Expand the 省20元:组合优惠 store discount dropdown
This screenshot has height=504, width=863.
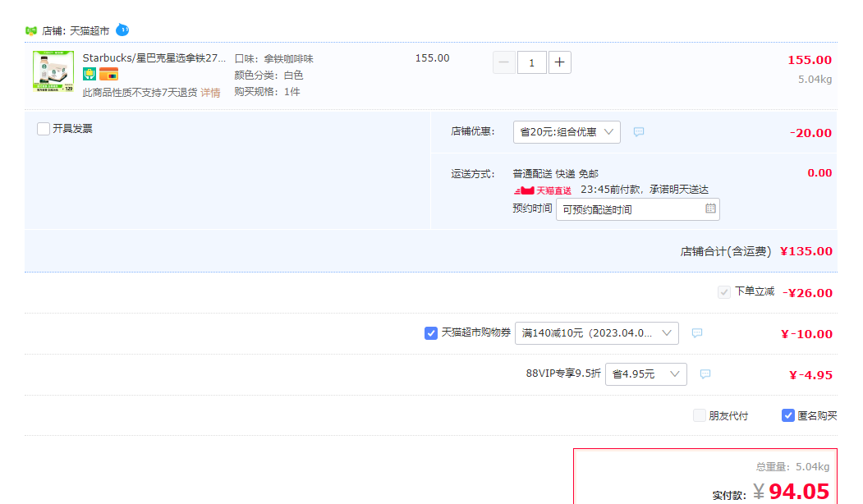click(x=567, y=132)
